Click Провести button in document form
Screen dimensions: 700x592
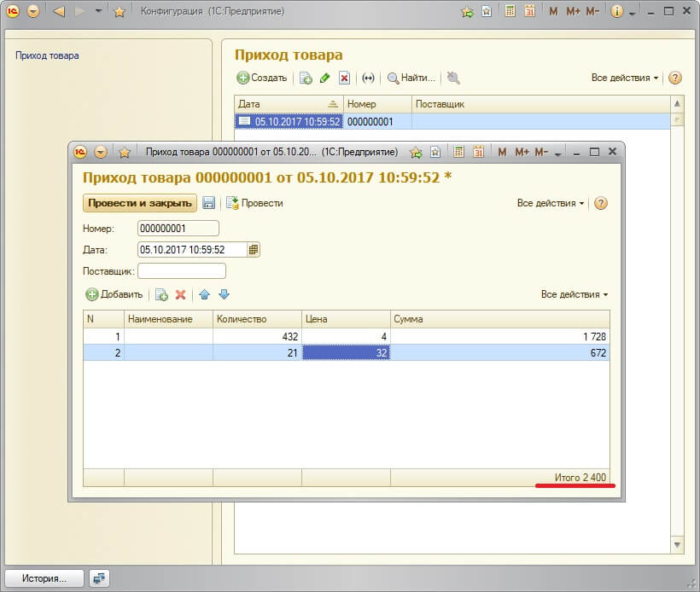click(x=254, y=203)
